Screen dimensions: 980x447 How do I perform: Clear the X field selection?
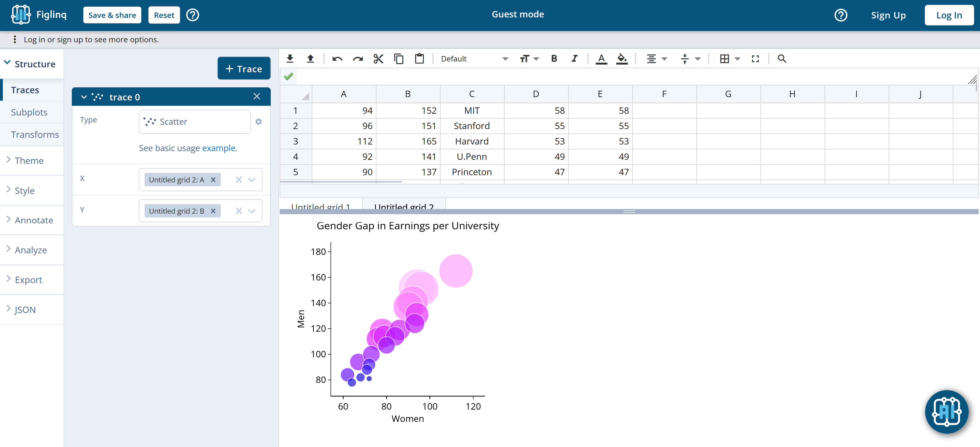pos(239,180)
